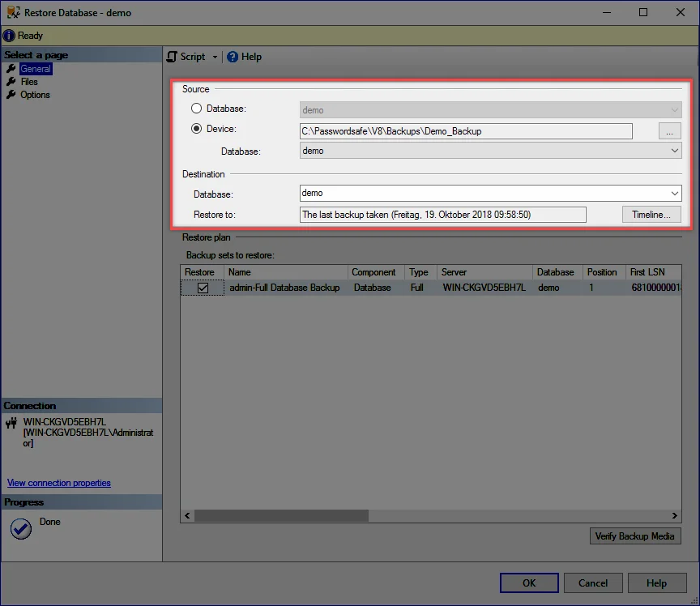This screenshot has height=606, width=700.
Task: Select the Device radio button
Action: (196, 129)
